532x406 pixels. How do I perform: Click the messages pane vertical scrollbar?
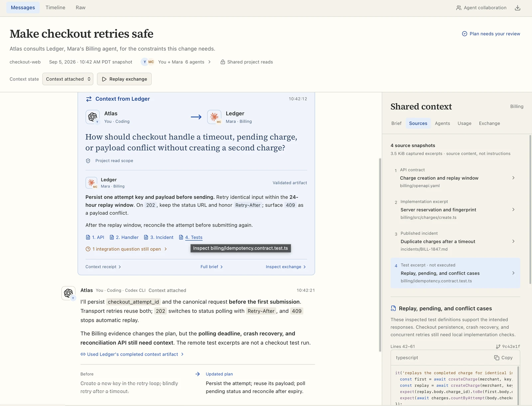[x=380, y=255]
